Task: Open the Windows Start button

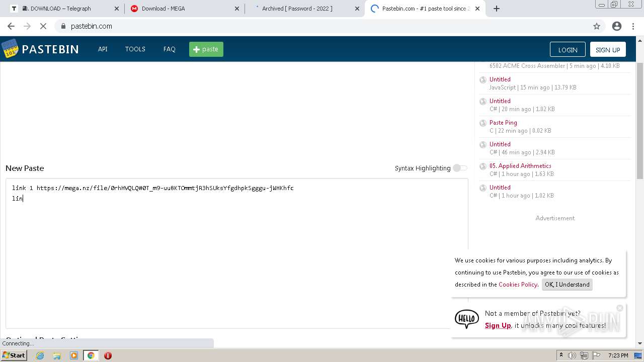Action: tap(14, 355)
